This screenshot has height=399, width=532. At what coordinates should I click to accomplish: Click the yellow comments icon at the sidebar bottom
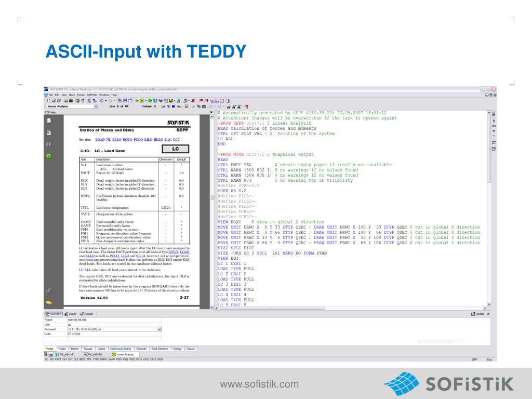[49, 302]
